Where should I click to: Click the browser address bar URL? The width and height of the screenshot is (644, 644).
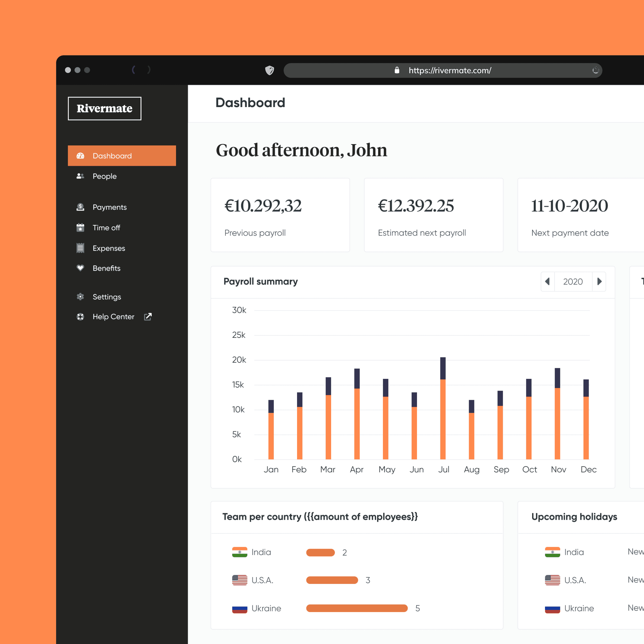click(x=450, y=70)
